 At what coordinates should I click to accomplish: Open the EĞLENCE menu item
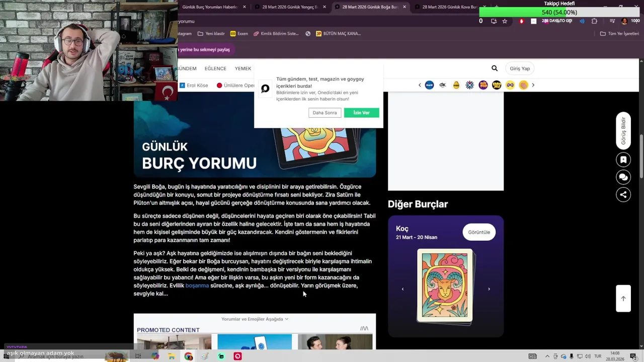pyautogui.click(x=215, y=68)
